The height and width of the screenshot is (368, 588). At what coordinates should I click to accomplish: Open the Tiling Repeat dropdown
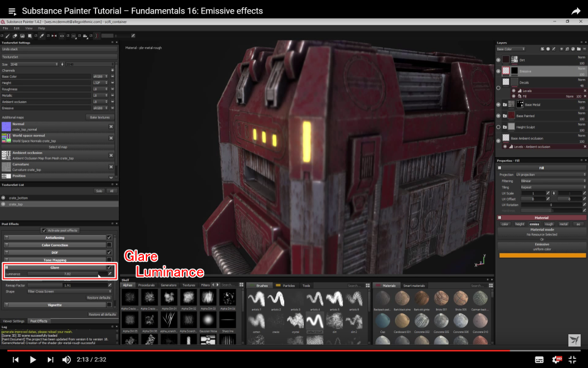553,187
